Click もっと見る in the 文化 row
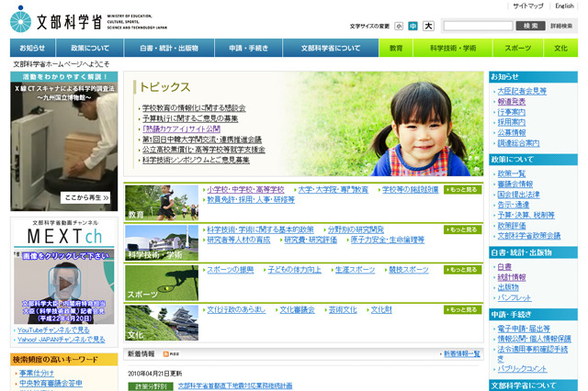 tap(463, 309)
